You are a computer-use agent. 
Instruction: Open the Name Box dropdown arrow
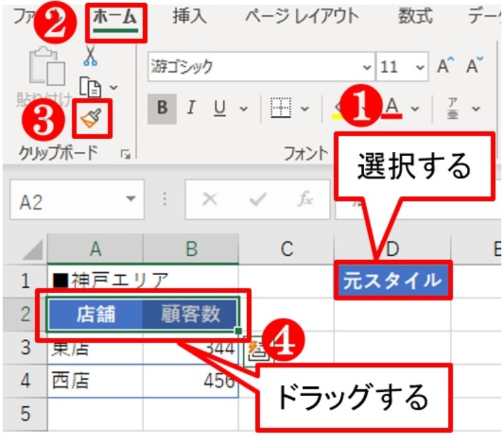coord(130,200)
